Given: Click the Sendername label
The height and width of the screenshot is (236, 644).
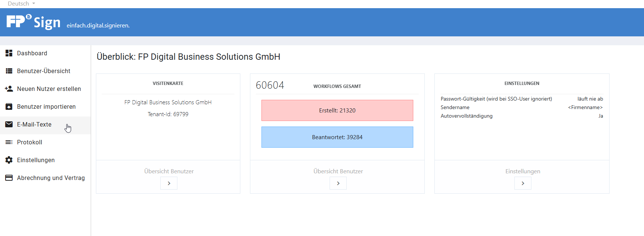Looking at the screenshot, I should pos(455,108).
